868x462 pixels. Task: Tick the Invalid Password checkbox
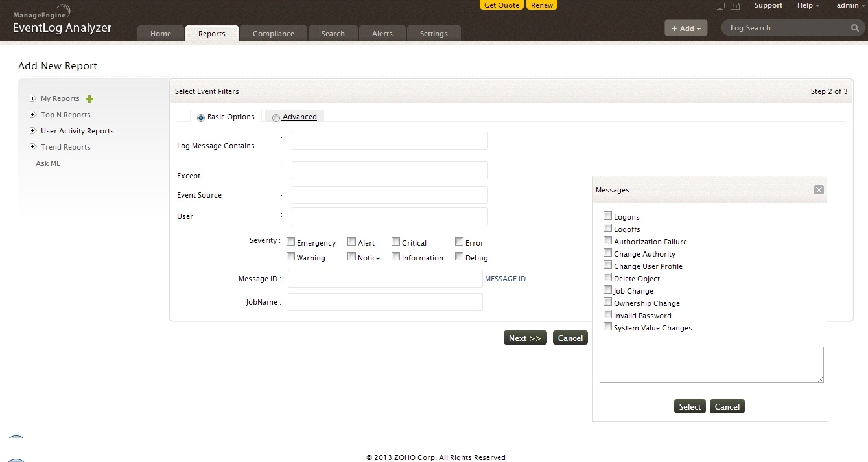[607, 314]
